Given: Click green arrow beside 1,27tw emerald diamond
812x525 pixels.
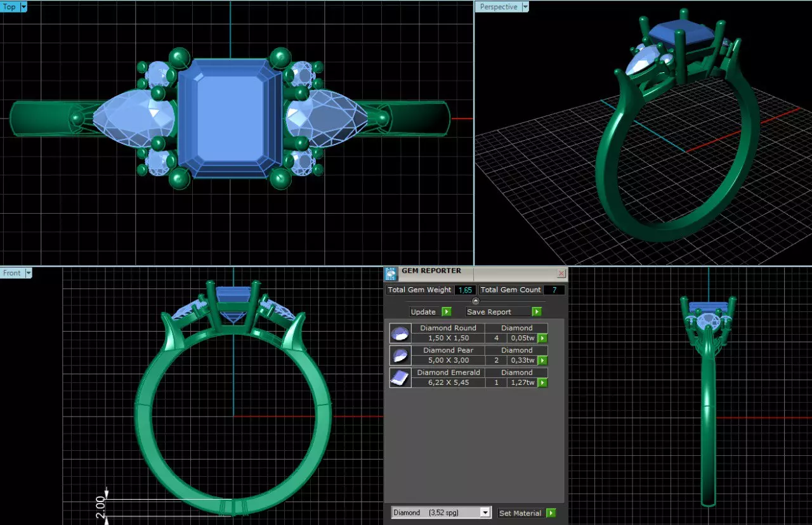Looking at the screenshot, I should tap(543, 382).
